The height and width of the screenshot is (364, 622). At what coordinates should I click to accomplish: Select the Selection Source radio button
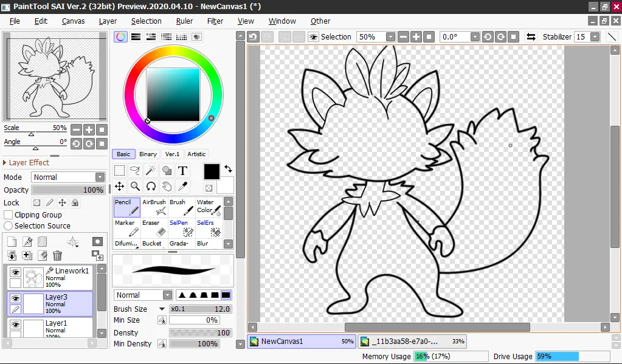click(8, 225)
